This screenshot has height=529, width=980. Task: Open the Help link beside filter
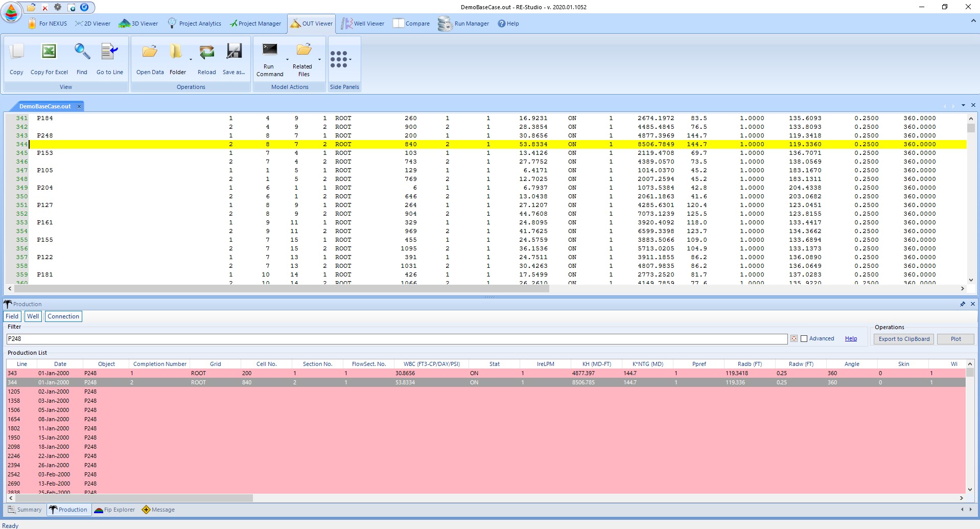(851, 339)
